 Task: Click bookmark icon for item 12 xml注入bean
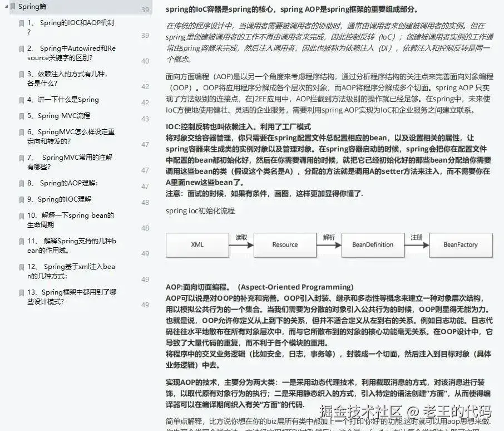(22, 267)
